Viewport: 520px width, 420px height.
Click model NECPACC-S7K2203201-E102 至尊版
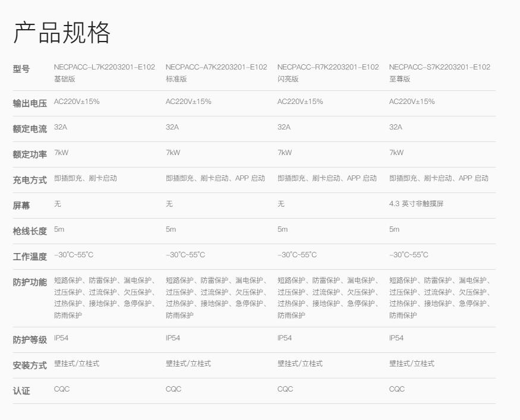coord(440,72)
